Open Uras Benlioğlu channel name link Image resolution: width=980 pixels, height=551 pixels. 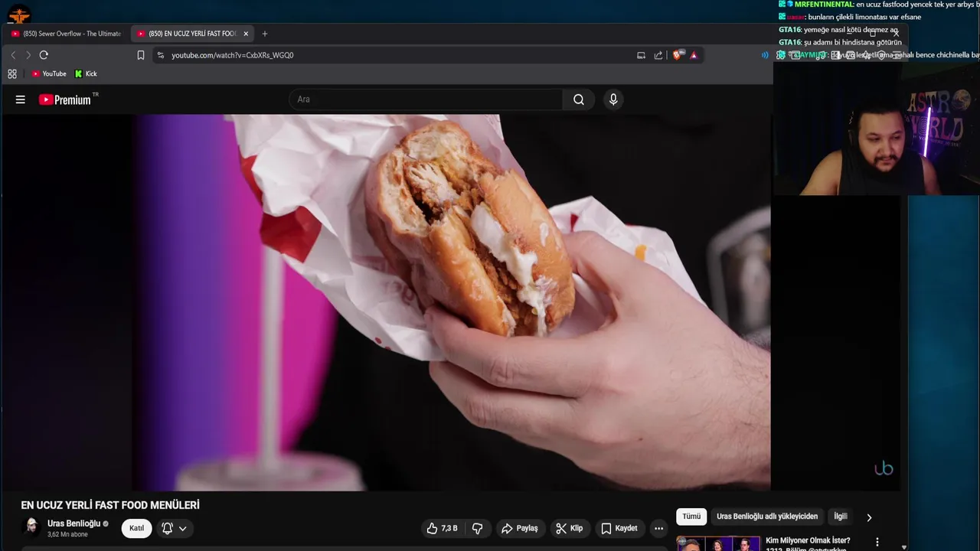pyautogui.click(x=73, y=523)
